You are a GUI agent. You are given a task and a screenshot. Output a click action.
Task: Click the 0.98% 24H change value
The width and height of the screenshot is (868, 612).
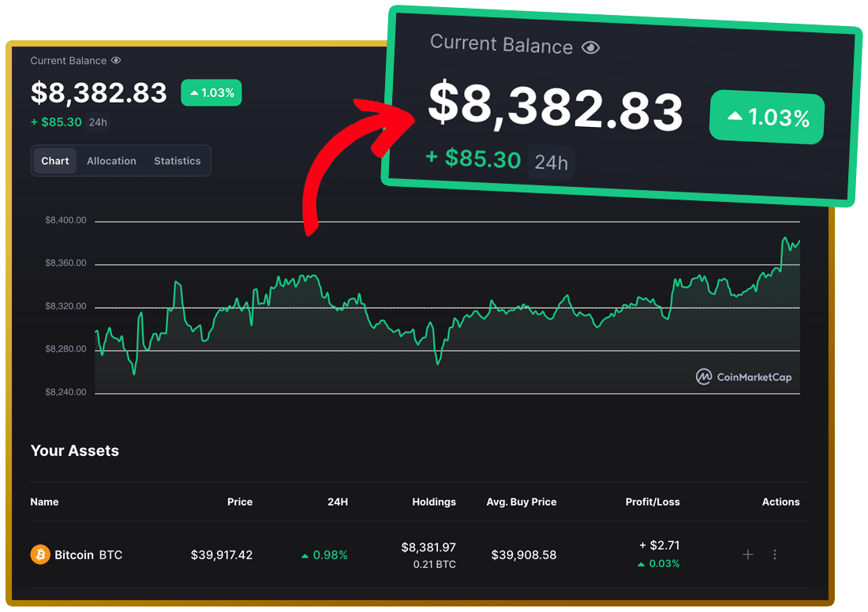coord(324,555)
